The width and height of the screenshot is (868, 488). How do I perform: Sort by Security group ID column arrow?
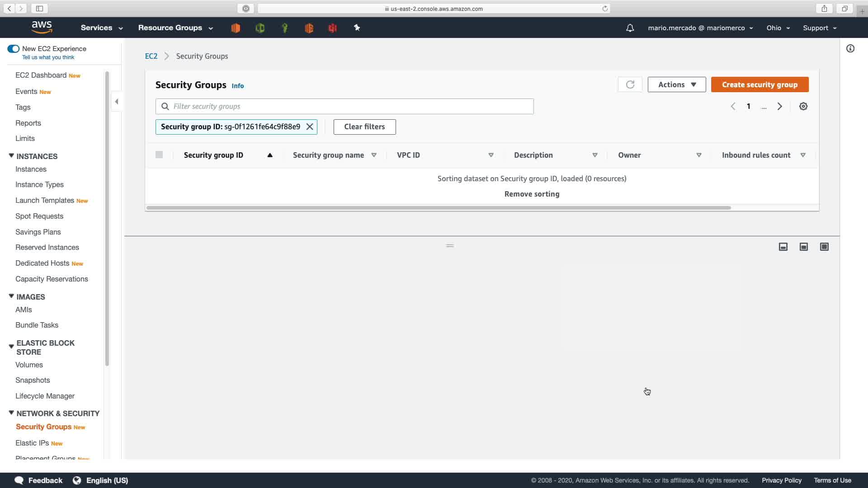coord(270,155)
